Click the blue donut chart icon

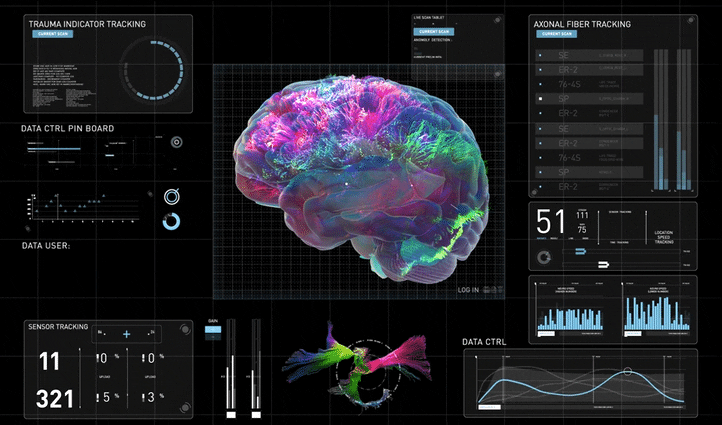pyautogui.click(x=171, y=221)
